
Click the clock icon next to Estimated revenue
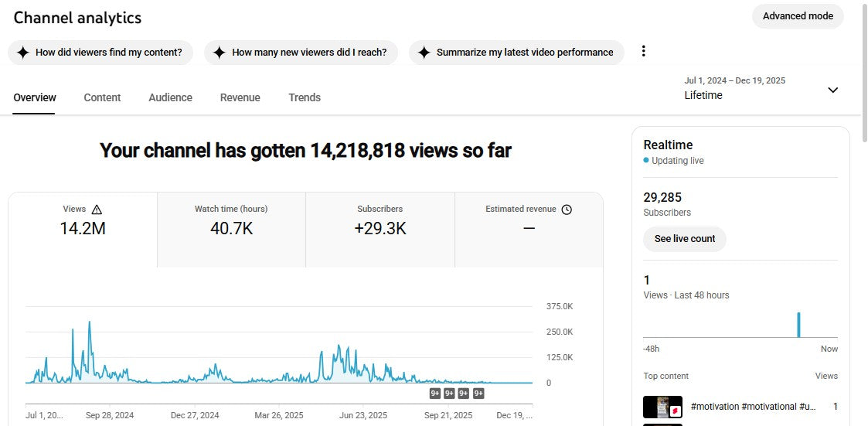coord(567,210)
